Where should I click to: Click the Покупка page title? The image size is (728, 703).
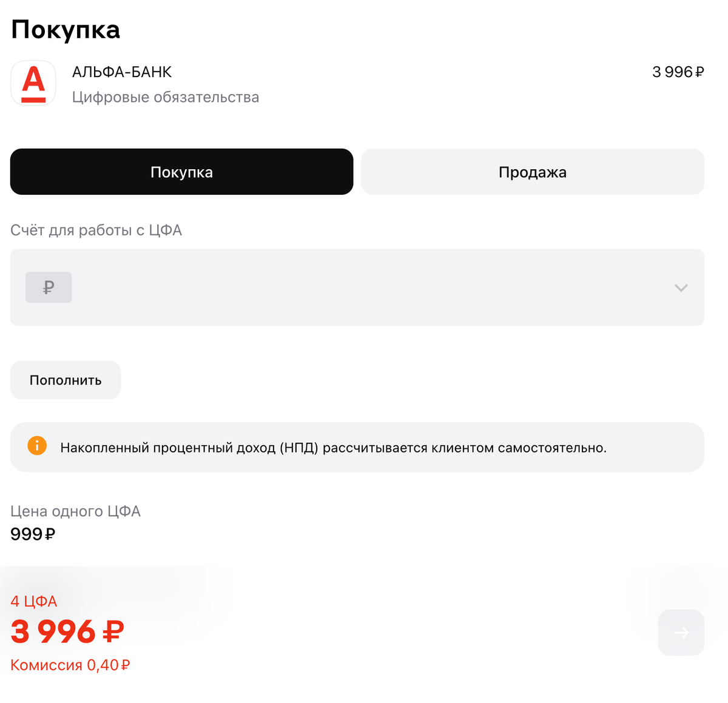pos(65,29)
